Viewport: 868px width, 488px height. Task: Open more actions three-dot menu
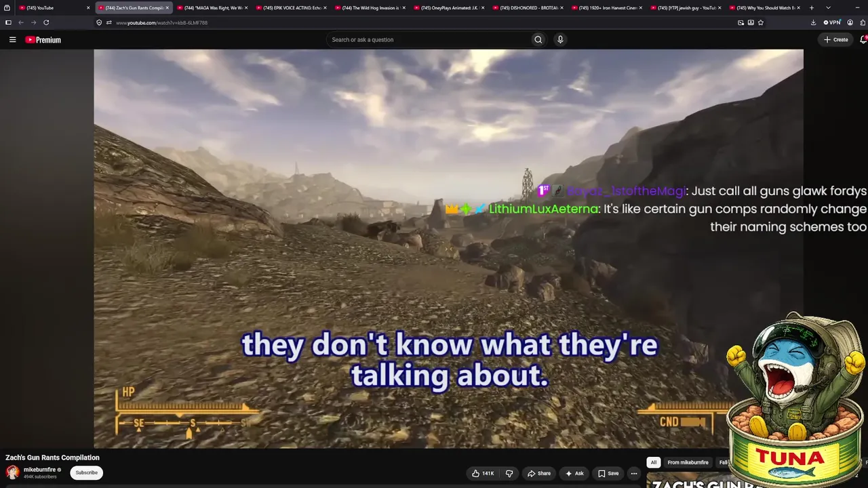634,473
